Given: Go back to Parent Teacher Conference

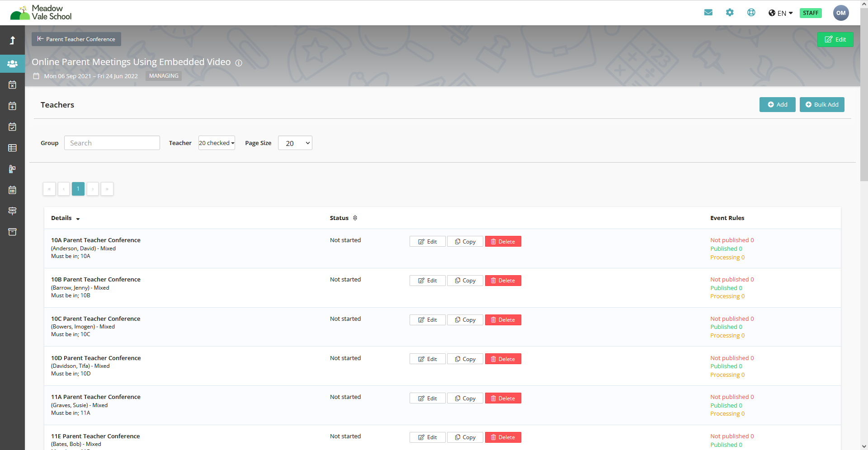Looking at the screenshot, I should 76,39.
